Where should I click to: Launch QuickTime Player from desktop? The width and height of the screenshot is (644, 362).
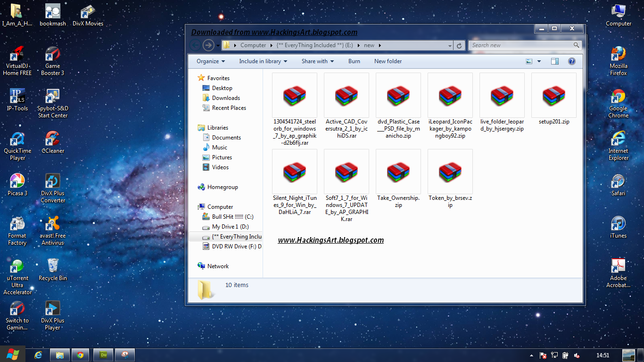[17, 146]
